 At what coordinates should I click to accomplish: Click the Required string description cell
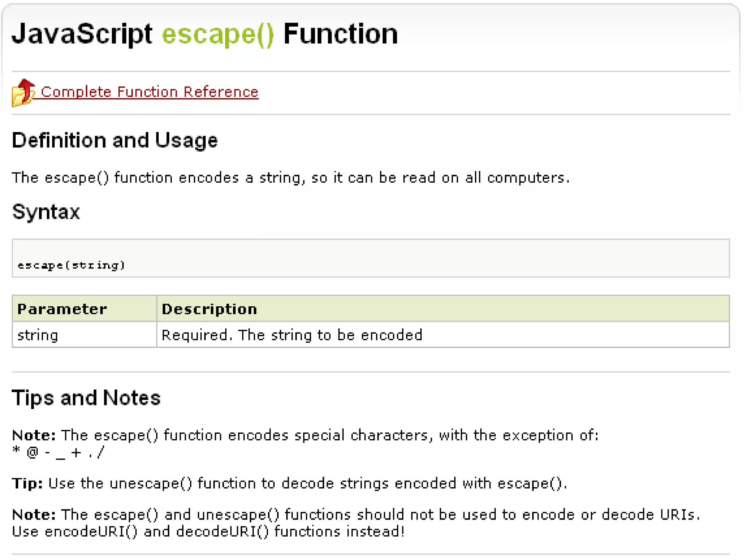(x=292, y=335)
